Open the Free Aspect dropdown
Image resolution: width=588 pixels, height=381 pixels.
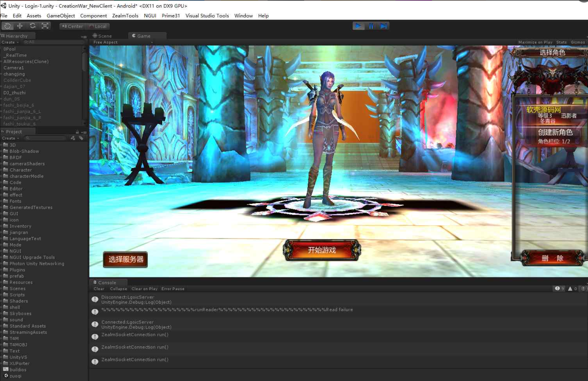pyautogui.click(x=123, y=42)
